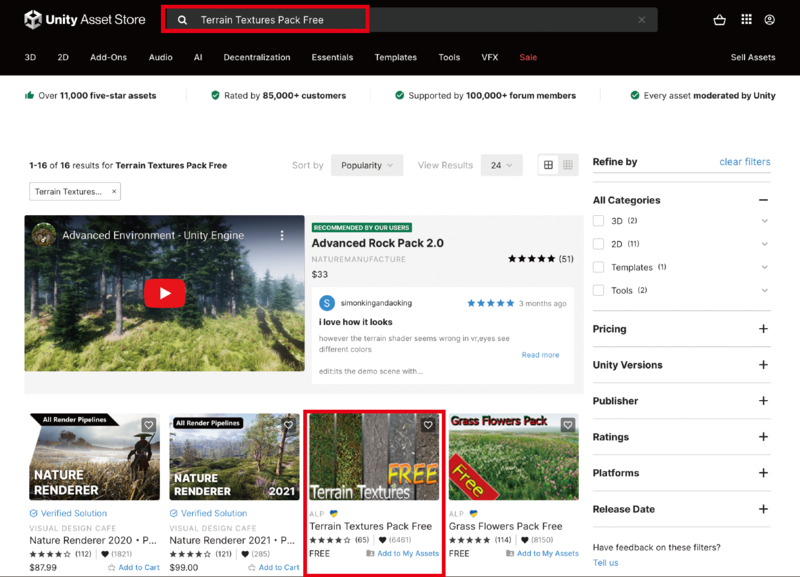Open Advanced Rock Pack 2.0 title
Screen dimensions: 800x577
pos(378,243)
